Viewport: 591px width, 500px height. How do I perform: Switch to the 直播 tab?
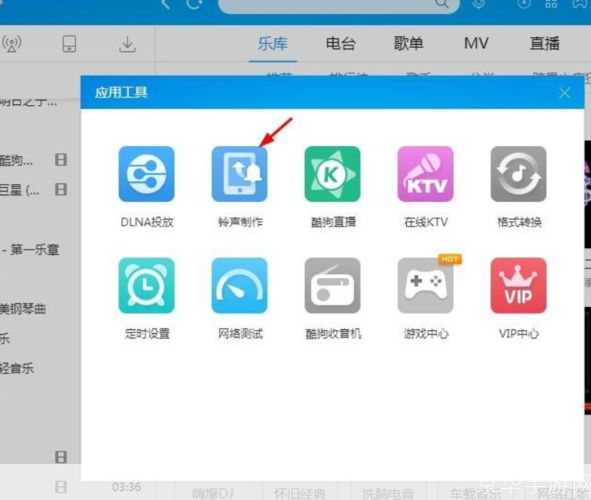point(545,43)
